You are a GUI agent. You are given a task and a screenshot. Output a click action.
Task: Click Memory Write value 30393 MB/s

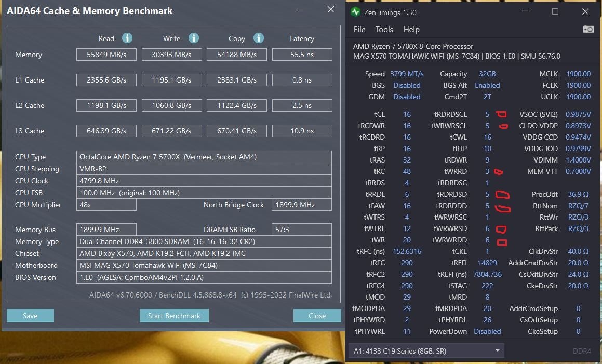(x=171, y=55)
